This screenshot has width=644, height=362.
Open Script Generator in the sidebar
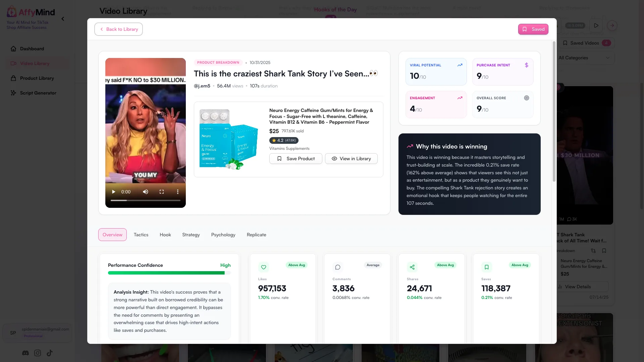(x=38, y=93)
